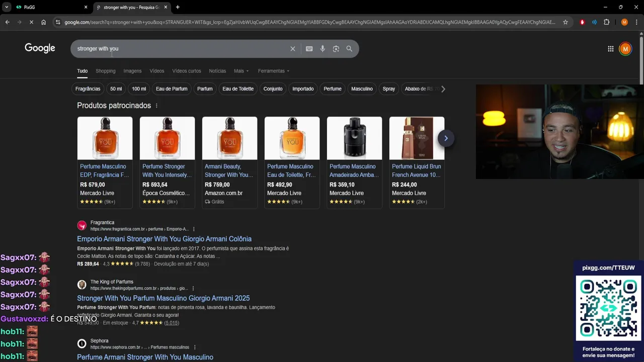
Task: Switch to the Vídeos curtos tab
Action: click(186, 71)
